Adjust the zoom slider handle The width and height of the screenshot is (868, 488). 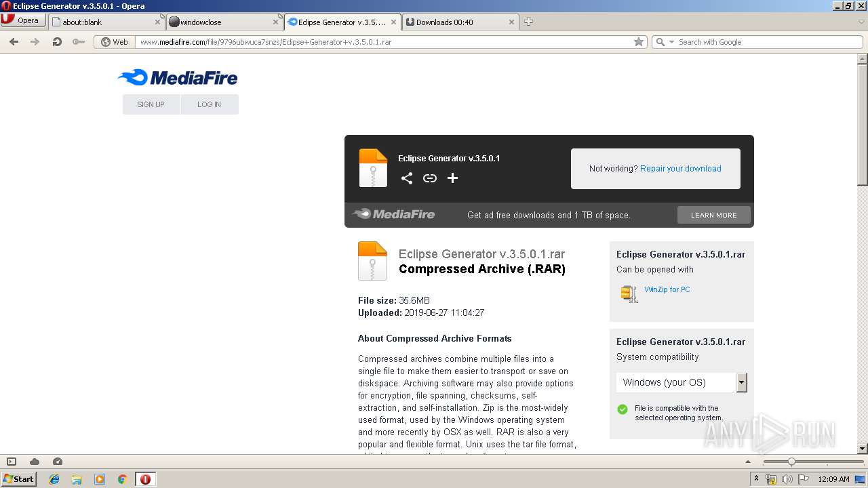[791, 462]
